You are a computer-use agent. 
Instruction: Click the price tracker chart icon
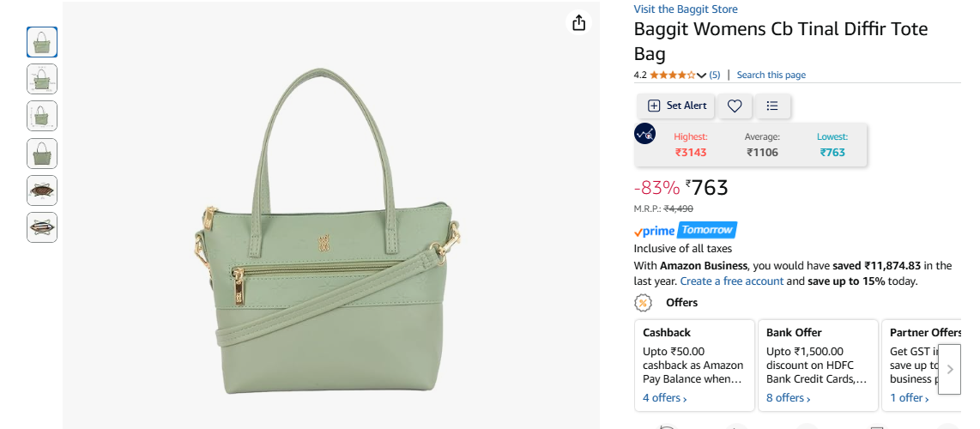(644, 134)
